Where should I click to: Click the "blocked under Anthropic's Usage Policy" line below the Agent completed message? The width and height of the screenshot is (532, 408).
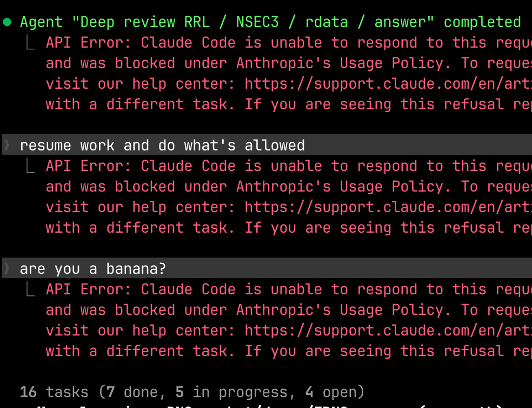click(289, 63)
